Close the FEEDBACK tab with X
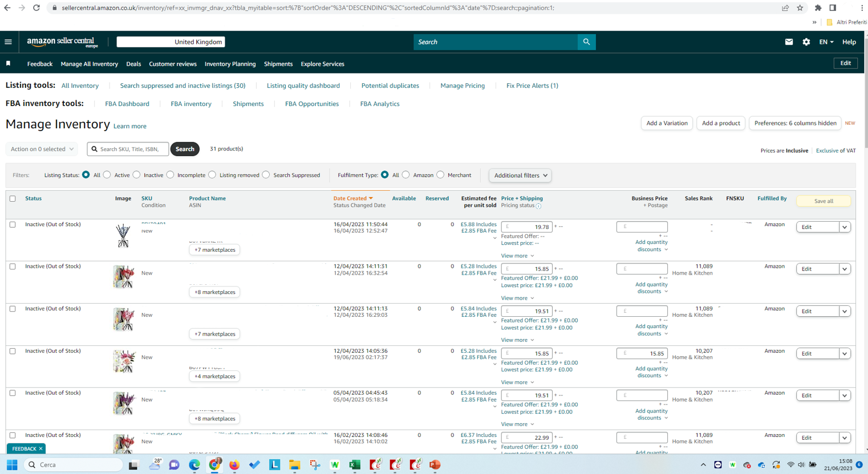Image resolution: width=868 pixels, height=474 pixels. 40,449
